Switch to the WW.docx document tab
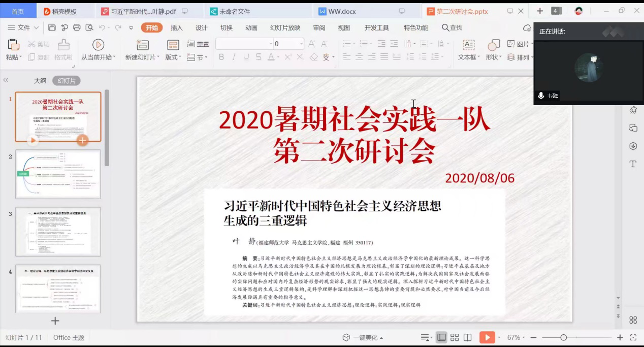Image resolution: width=644 pixels, height=347 pixels. [339, 11]
